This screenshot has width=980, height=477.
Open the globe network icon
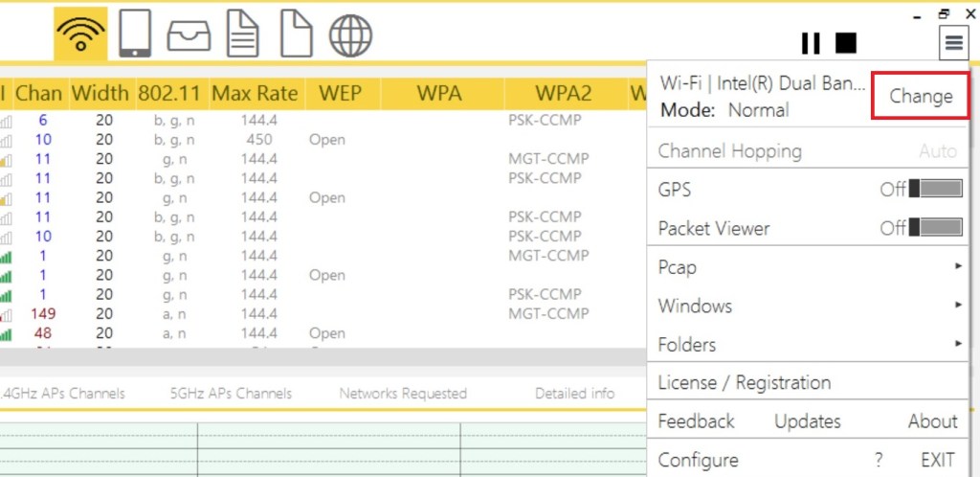(x=350, y=35)
